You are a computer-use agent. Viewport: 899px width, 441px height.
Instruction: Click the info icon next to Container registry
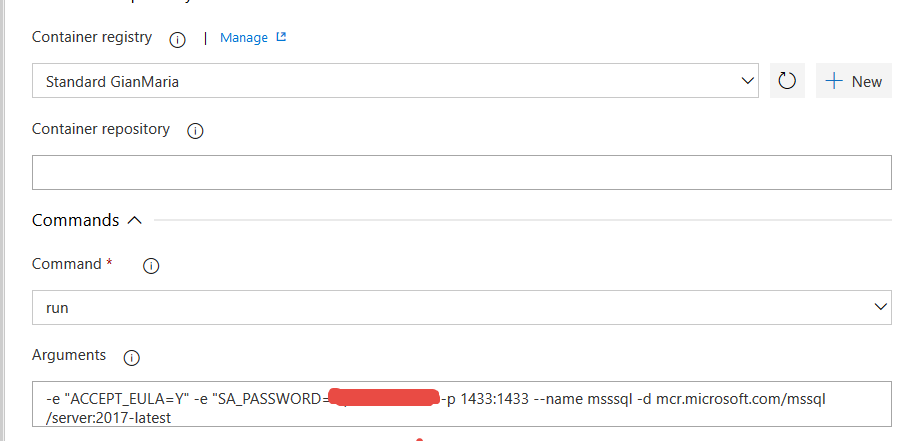177,40
